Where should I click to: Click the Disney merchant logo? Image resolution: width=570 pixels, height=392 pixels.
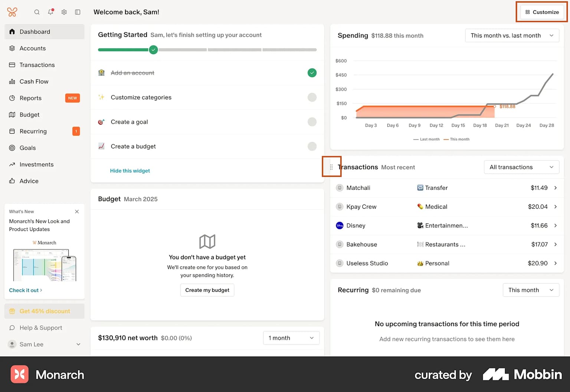[340, 225]
